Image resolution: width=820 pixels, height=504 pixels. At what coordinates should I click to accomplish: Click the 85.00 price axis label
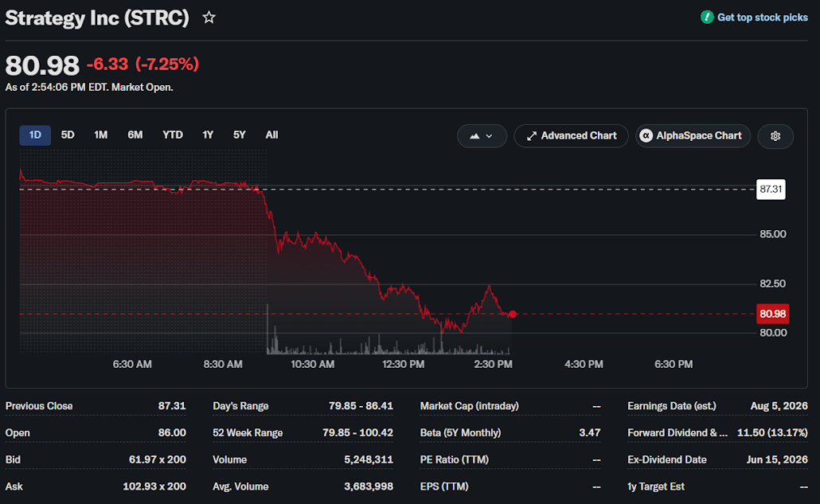(773, 234)
